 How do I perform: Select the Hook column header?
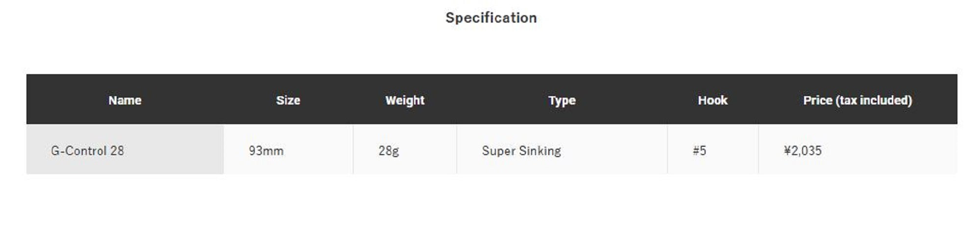[x=712, y=101]
